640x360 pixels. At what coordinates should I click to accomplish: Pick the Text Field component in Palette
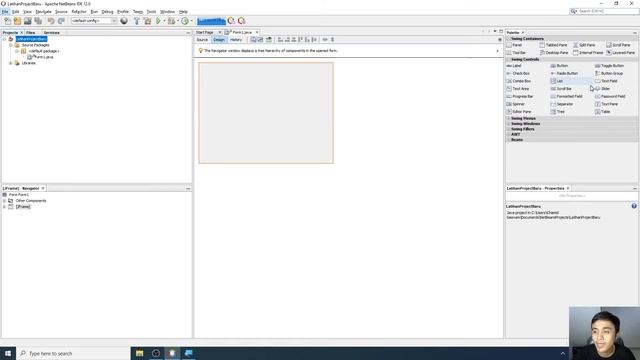606,81
